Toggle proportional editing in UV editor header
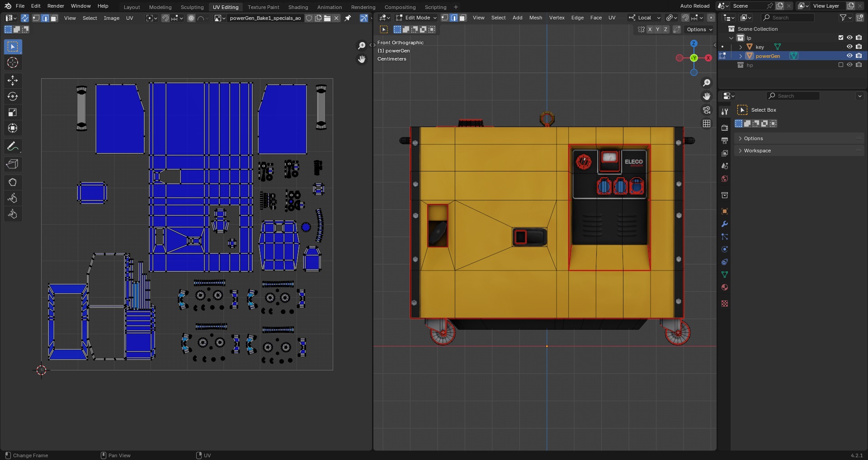This screenshot has width=868, height=460. click(191, 18)
